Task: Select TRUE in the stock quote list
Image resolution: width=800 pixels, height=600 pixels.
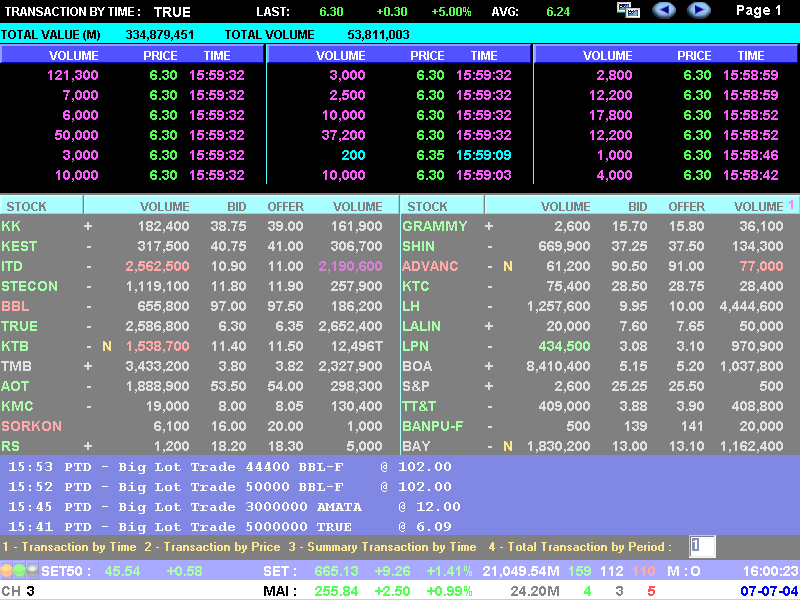Action: click(19, 326)
